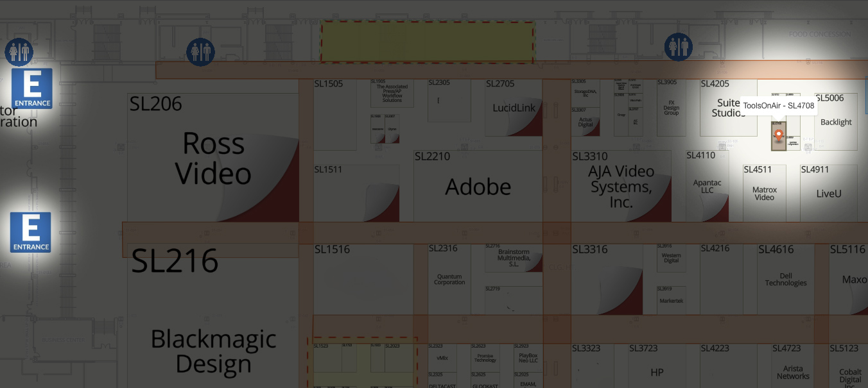Open the Adobe booth SL2210
Screen dimensions: 868x388
pos(478,187)
